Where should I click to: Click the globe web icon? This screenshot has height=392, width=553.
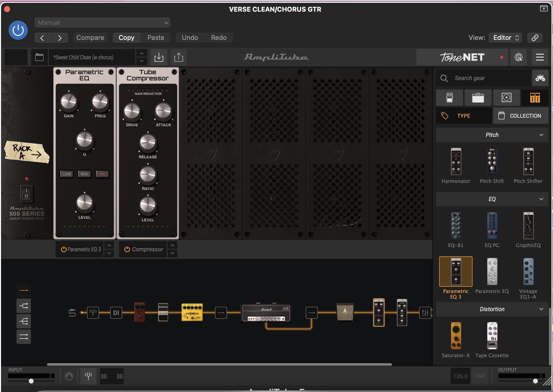click(519, 57)
